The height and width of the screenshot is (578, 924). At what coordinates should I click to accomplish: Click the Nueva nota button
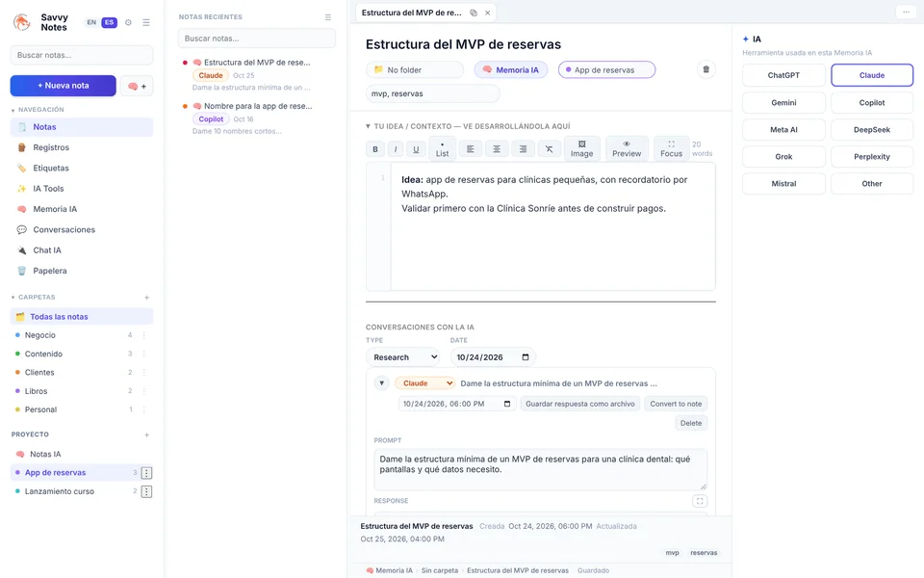tap(64, 86)
